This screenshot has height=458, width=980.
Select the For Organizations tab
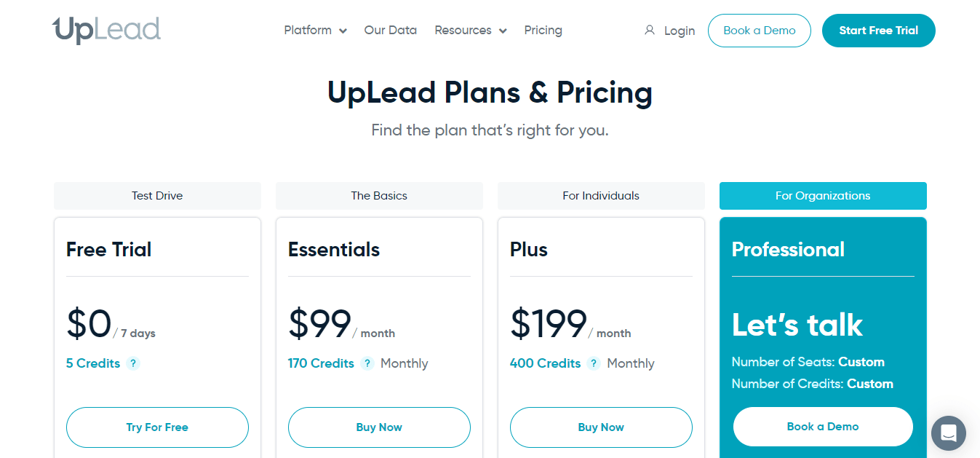coord(823,195)
